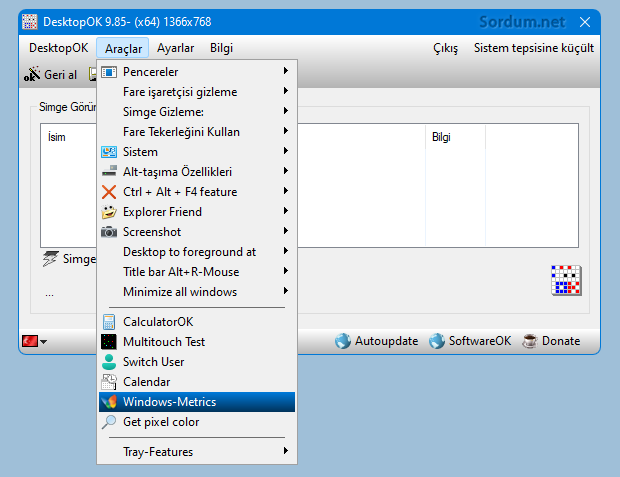
Task: Expand the Pencereler submenu arrow
Action: (286, 71)
